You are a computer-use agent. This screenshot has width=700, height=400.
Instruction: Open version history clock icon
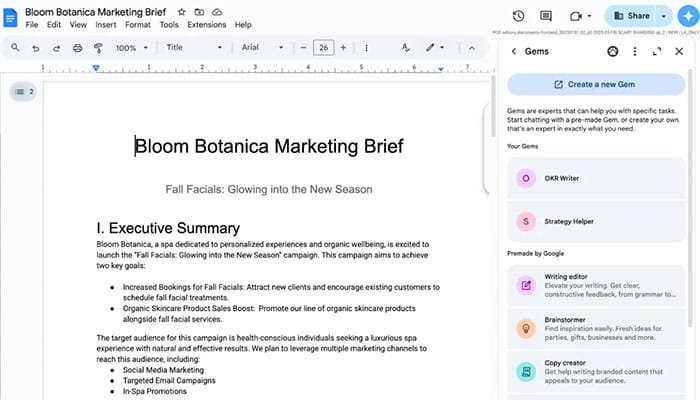click(518, 16)
